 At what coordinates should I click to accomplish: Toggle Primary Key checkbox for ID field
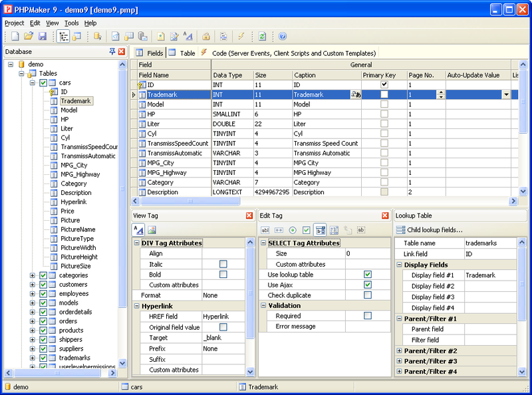tap(384, 84)
